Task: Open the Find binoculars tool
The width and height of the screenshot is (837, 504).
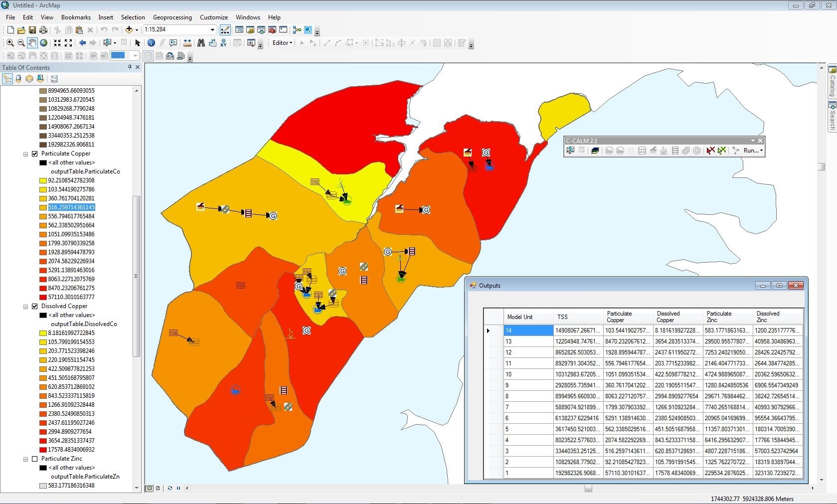Action: pyautogui.click(x=201, y=43)
